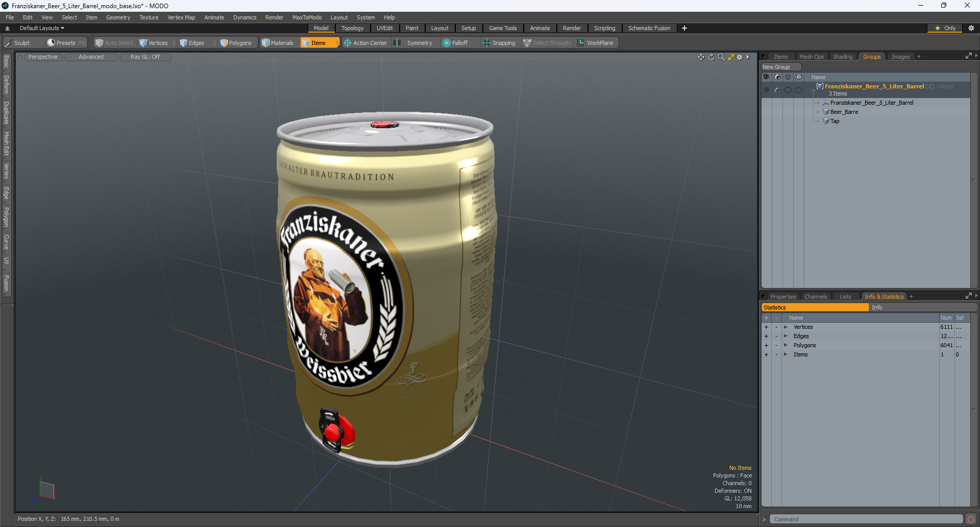Select the Statistics button

pos(815,307)
